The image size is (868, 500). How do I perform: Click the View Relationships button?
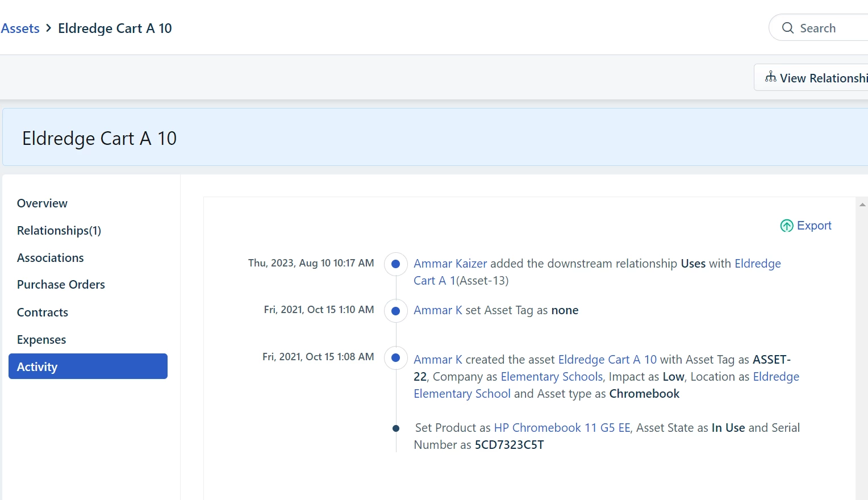812,77
